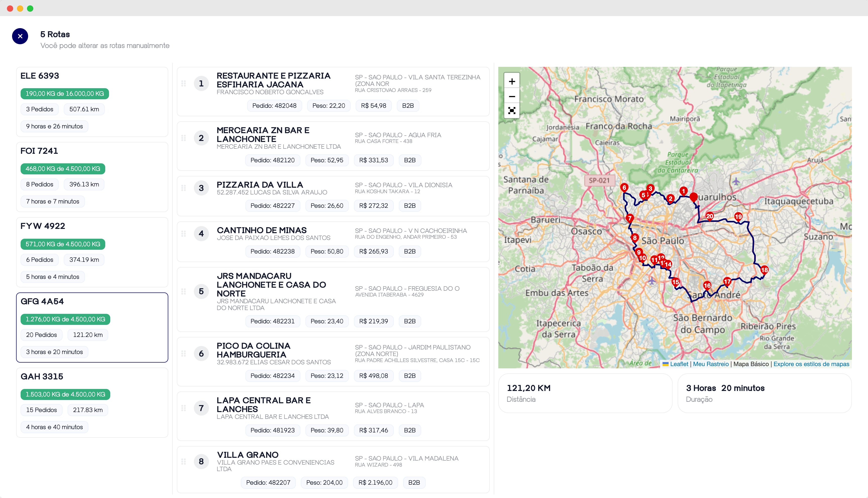Grab drag handle of stop 1 card
The height and width of the screenshot is (498, 868).
(184, 83)
